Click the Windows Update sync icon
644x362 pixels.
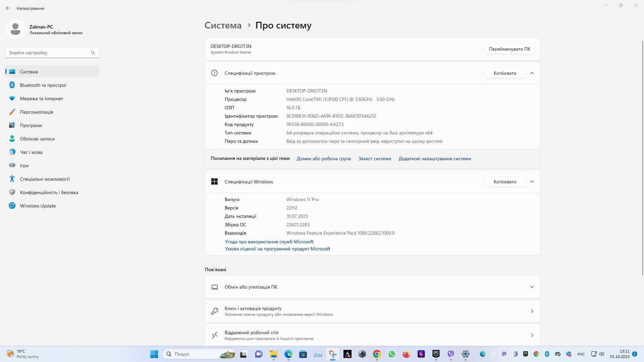pyautogui.click(x=12, y=205)
